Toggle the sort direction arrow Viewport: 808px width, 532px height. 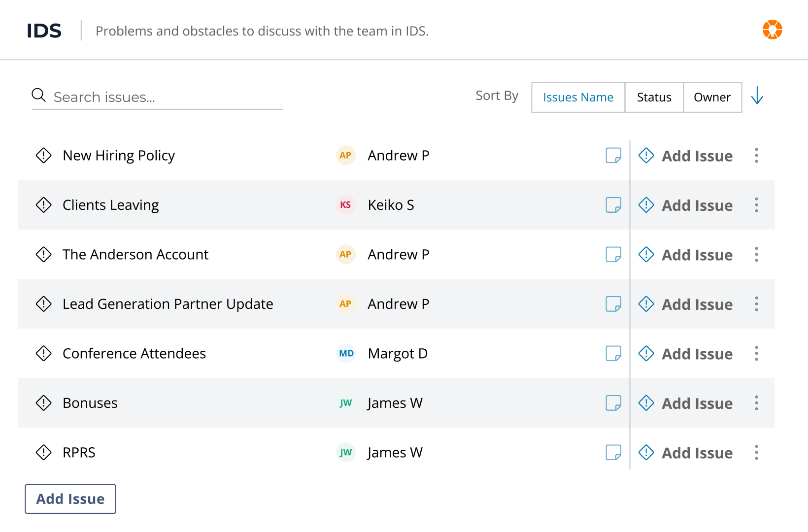point(757,96)
